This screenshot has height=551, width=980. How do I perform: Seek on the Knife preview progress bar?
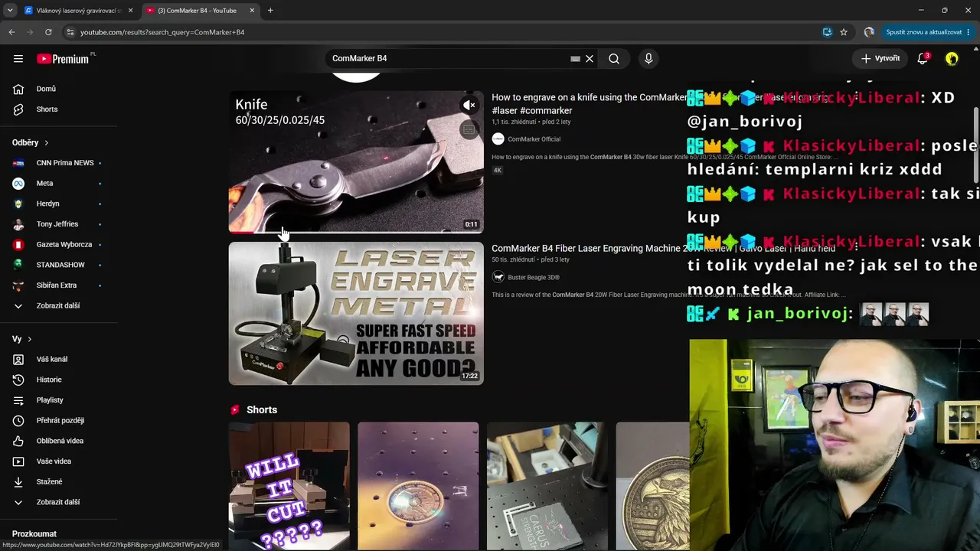coord(356,231)
